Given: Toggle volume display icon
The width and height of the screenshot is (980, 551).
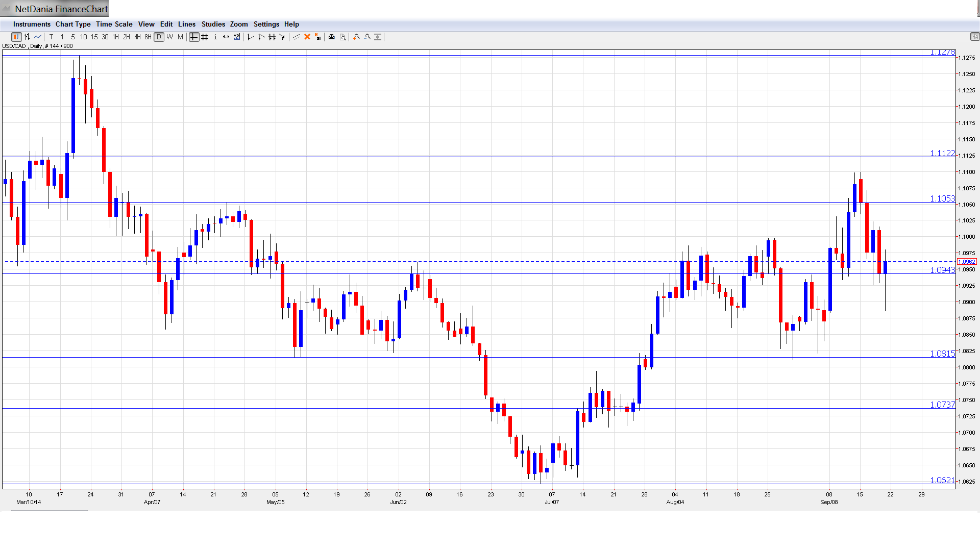Looking at the screenshot, I should (x=237, y=37).
